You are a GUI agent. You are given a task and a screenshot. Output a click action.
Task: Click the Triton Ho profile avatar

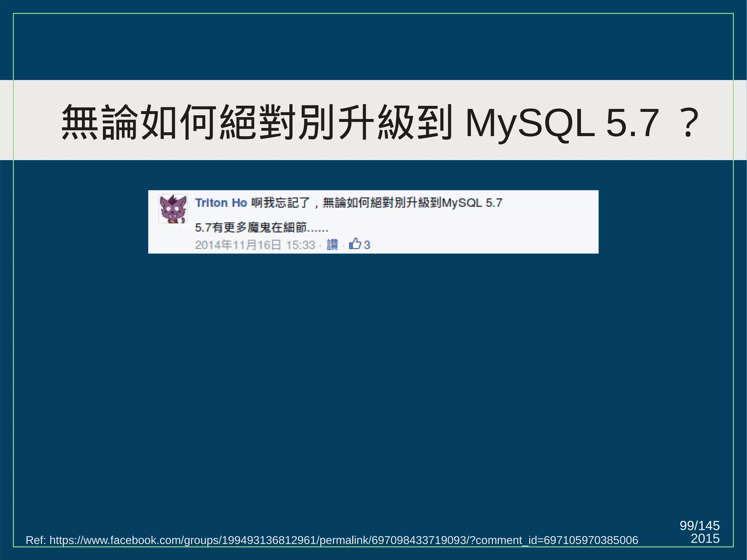tap(173, 209)
